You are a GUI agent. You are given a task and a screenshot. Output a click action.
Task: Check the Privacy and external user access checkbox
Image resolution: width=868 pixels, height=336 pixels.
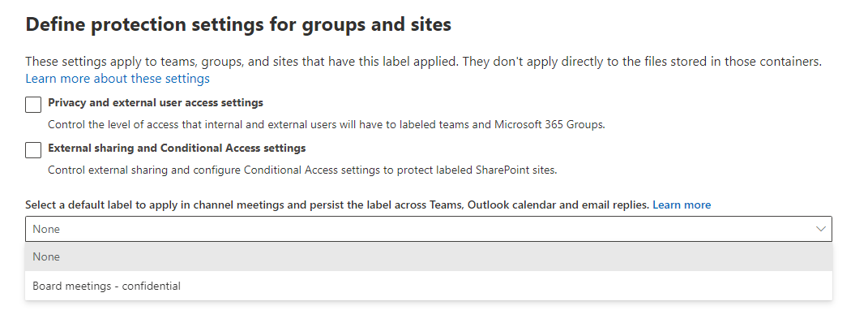coord(33,105)
